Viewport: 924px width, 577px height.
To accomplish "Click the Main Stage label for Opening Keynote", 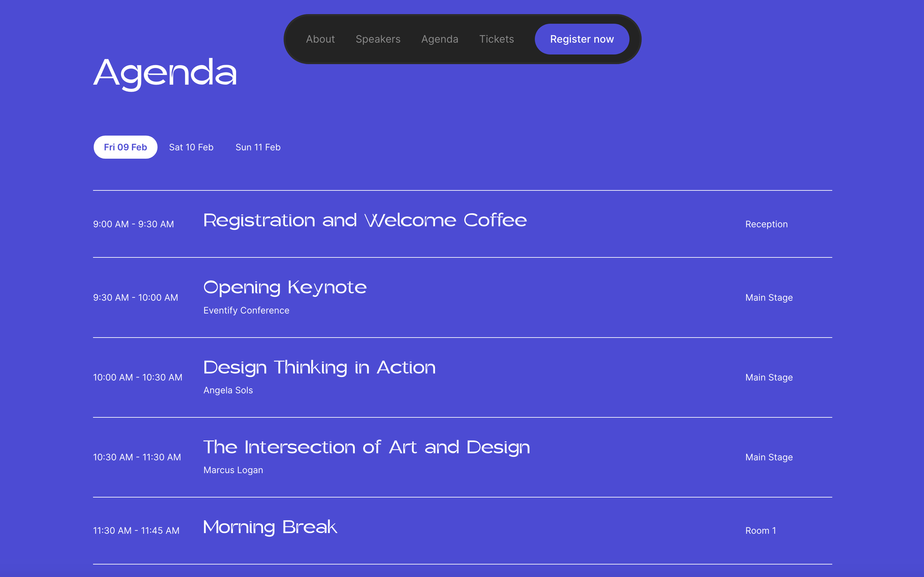I will pos(769,297).
